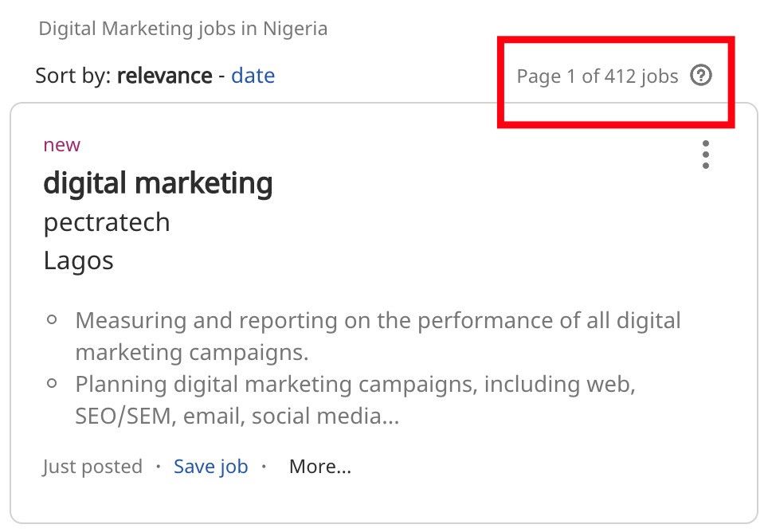
Task: Click the 'Digital Marketing jobs in Nigeria' heading
Action: [x=182, y=28]
